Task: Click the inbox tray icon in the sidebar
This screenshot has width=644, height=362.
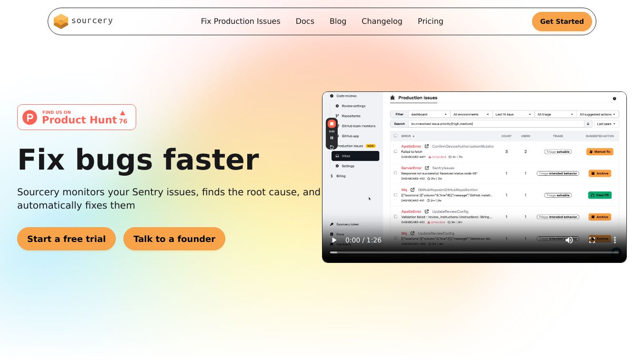Action: coord(337,156)
